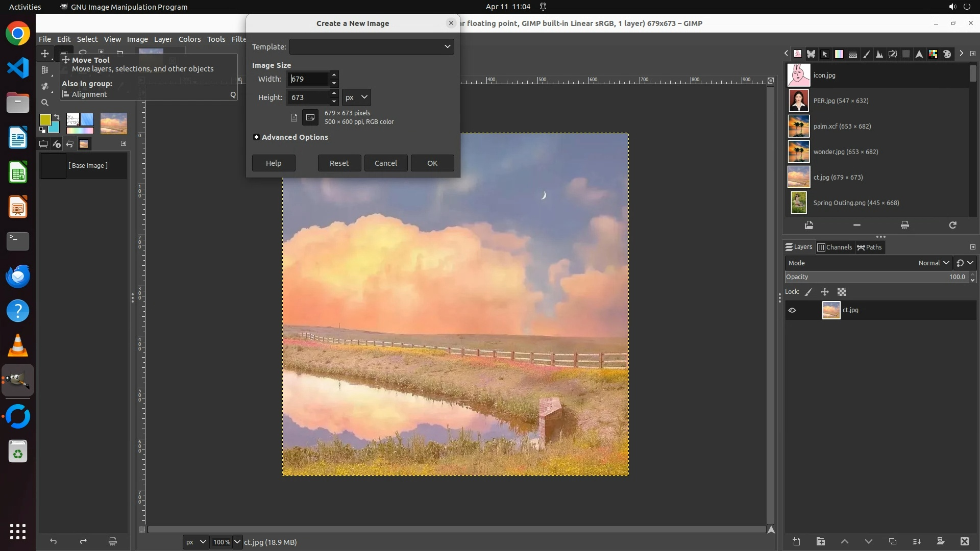The width and height of the screenshot is (980, 551).
Task: Select the PER.jpg thumbnail in images list
Action: tap(799, 101)
